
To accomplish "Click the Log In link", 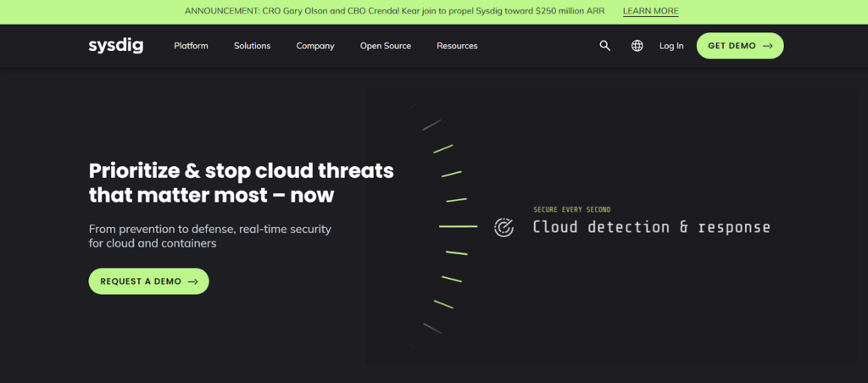I will (671, 46).
